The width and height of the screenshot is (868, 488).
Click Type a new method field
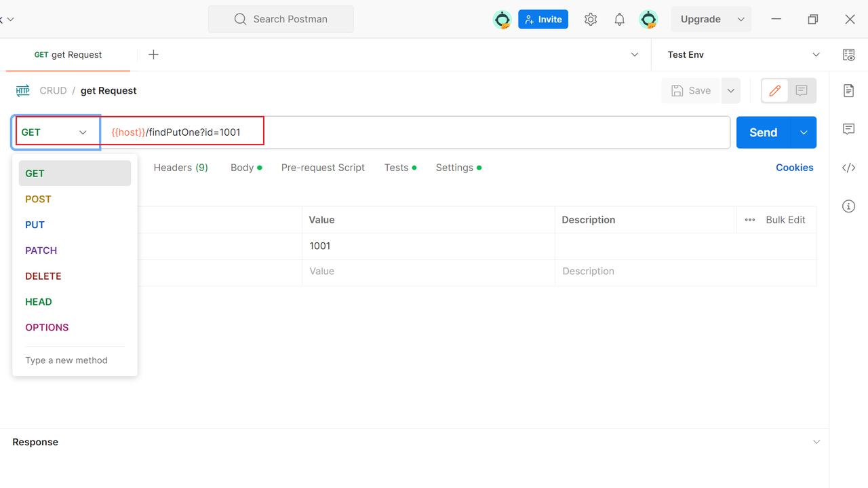click(75, 360)
